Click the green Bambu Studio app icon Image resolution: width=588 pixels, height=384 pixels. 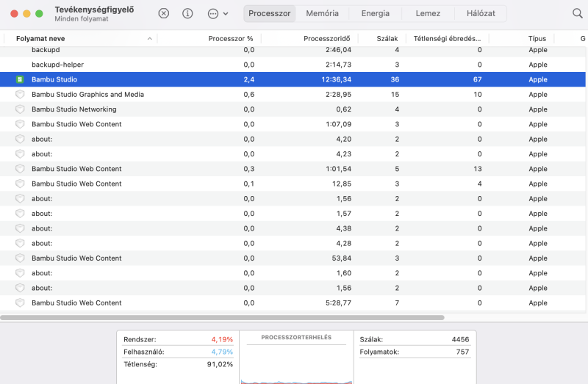tap(20, 79)
